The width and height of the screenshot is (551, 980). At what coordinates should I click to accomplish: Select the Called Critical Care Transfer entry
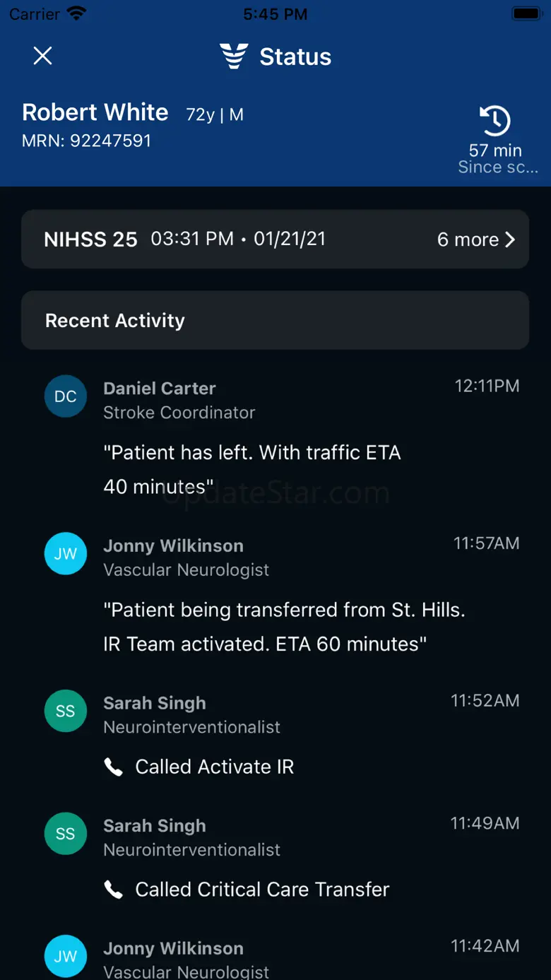point(262,890)
